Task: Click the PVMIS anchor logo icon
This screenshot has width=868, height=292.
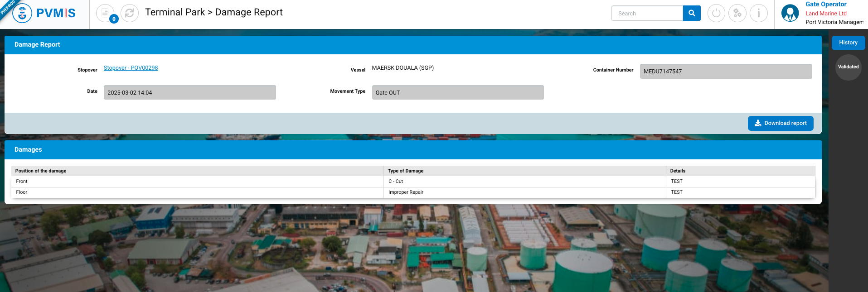Action: point(22,13)
